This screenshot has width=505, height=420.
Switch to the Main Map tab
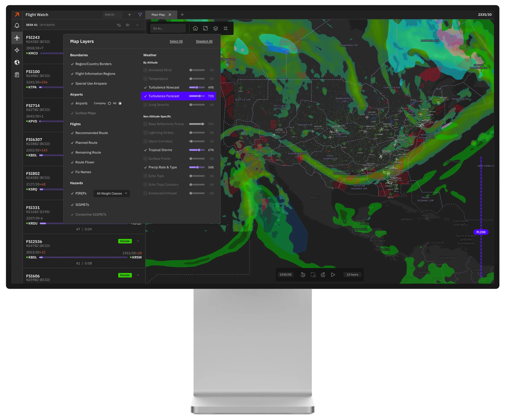pyautogui.click(x=158, y=15)
